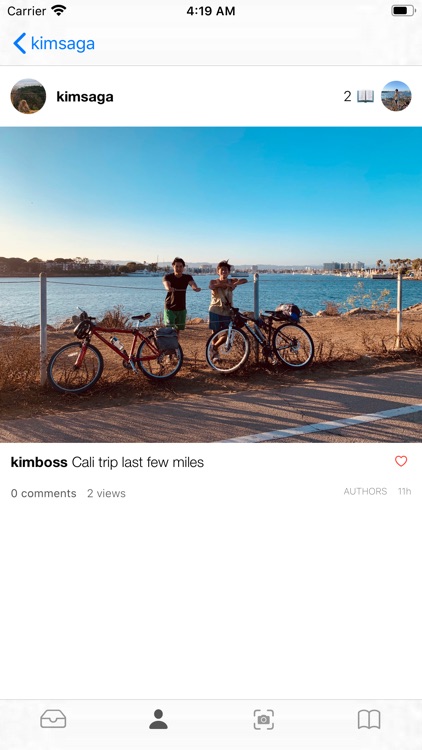Screen dimensions: 422x750
Task: Tap the 2 count next to book
Action: coord(347,96)
